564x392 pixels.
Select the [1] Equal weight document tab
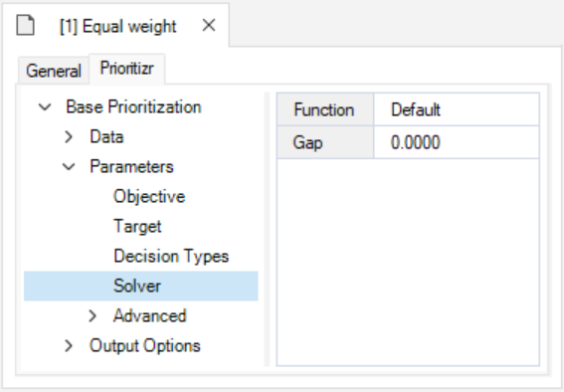pyautogui.click(x=118, y=27)
